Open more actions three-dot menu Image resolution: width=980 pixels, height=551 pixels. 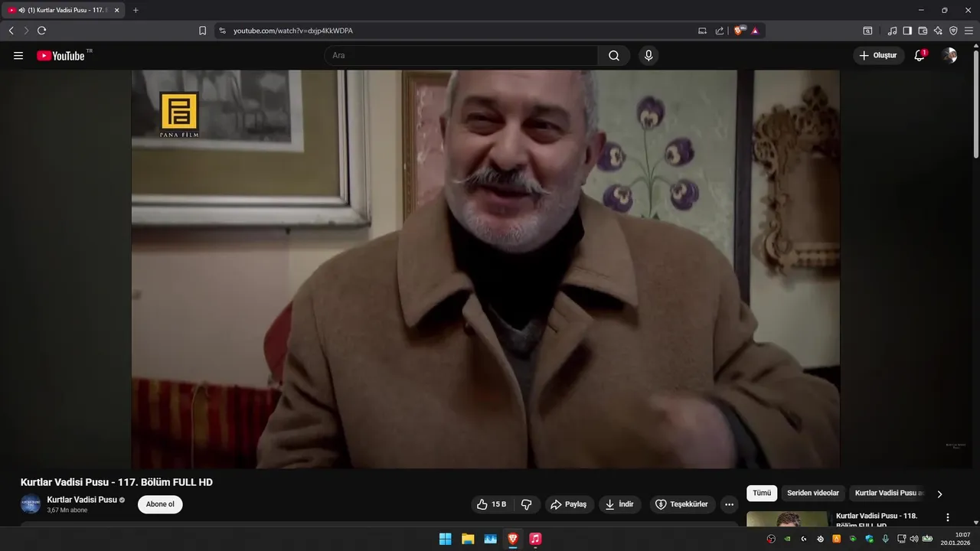click(x=729, y=504)
